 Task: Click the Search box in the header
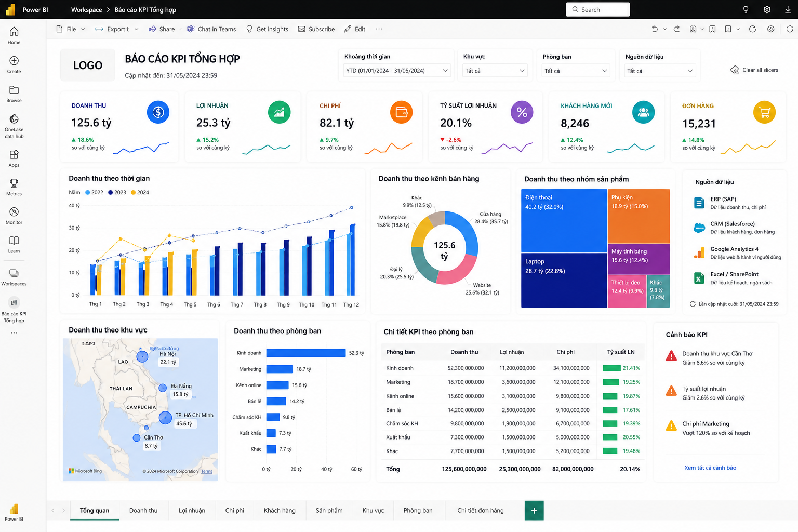[598, 9]
